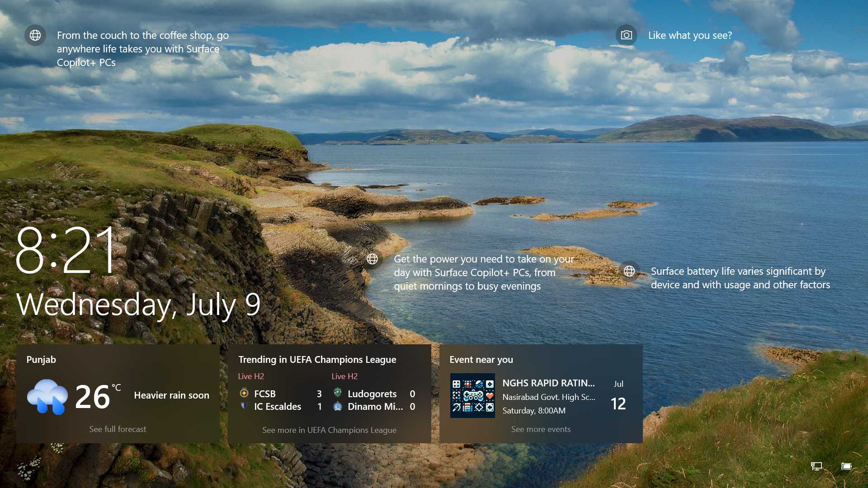Click Like what you see? text
868x488 pixels.
pos(690,35)
